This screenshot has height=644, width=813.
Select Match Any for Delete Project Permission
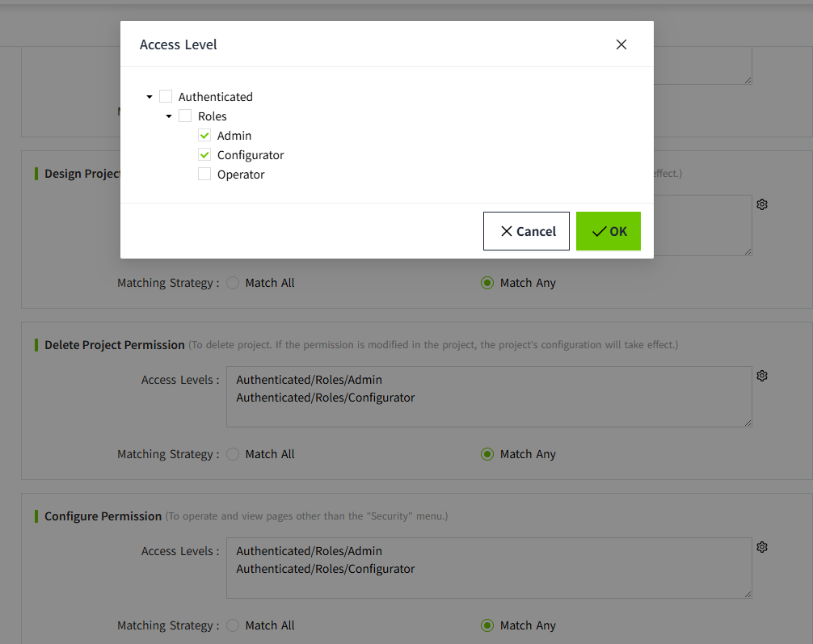tap(487, 454)
